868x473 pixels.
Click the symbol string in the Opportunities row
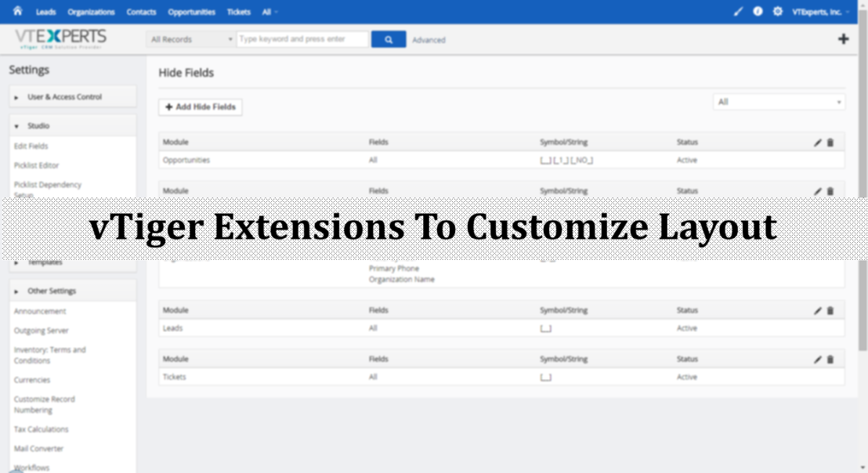(x=566, y=160)
